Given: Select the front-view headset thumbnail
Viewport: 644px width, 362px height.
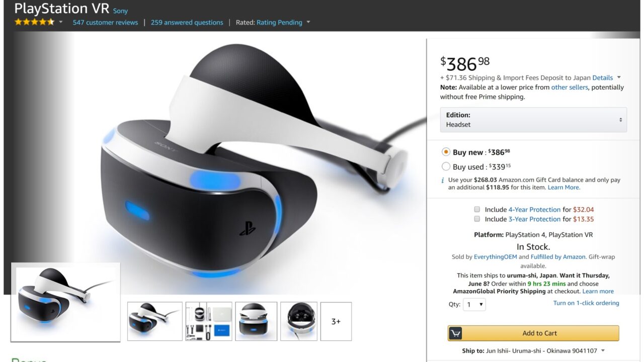Looking at the screenshot, I should click(256, 321).
